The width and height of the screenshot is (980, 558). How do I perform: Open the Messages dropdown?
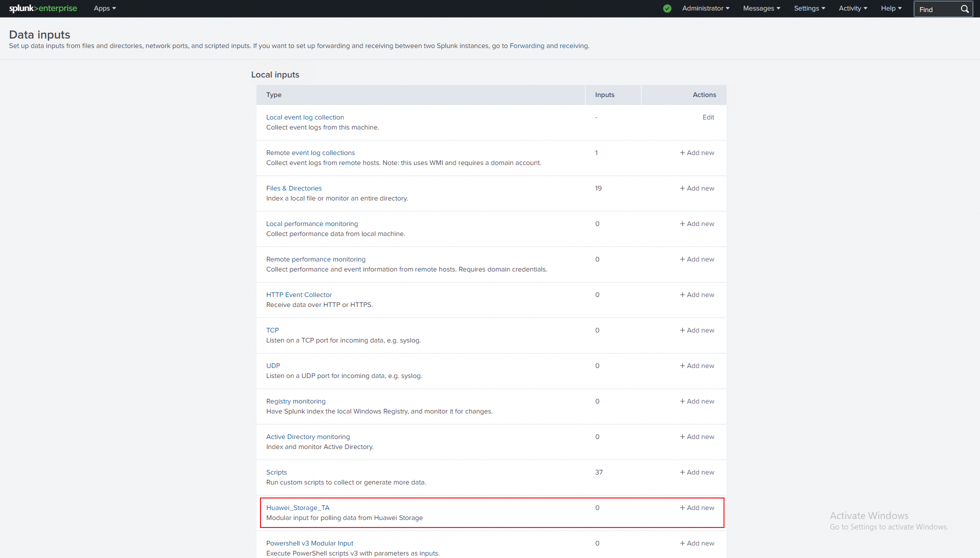pyautogui.click(x=761, y=8)
